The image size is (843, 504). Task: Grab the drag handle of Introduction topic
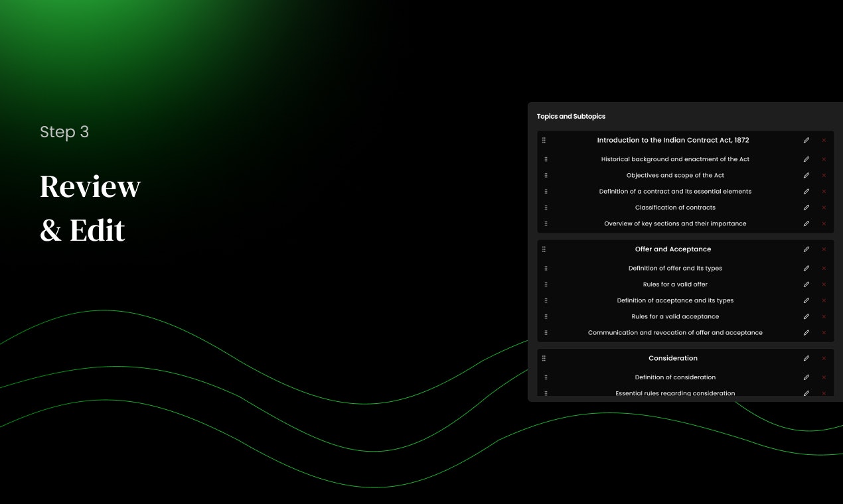pos(544,140)
